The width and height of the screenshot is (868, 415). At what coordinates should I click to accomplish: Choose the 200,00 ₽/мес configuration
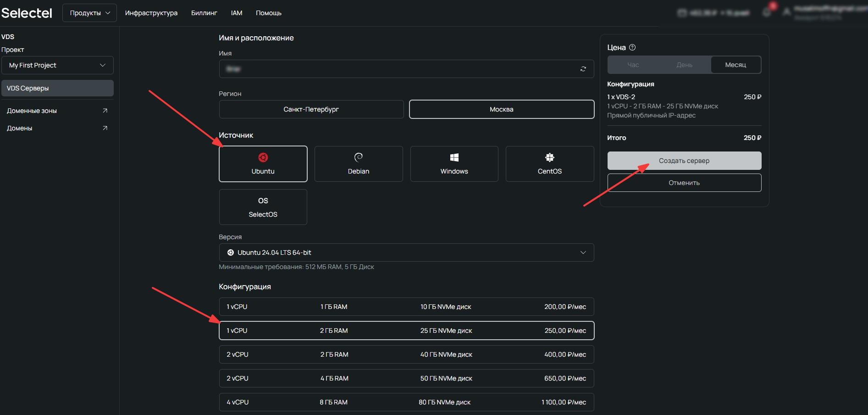(407, 307)
